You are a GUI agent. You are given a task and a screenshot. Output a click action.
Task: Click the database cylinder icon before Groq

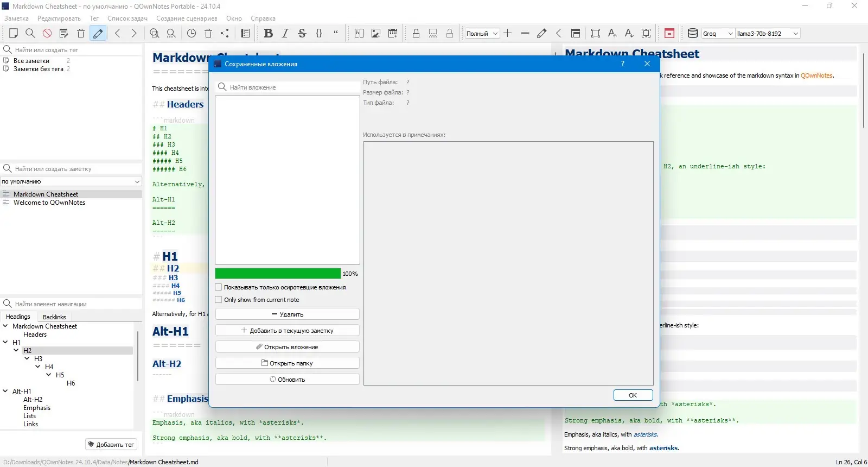coord(693,33)
